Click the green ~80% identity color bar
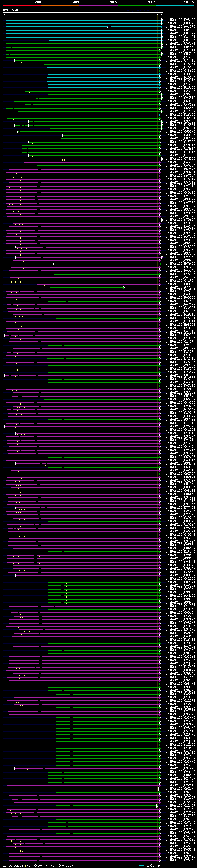The height and width of the screenshot is (868, 197). coord(137,6)
